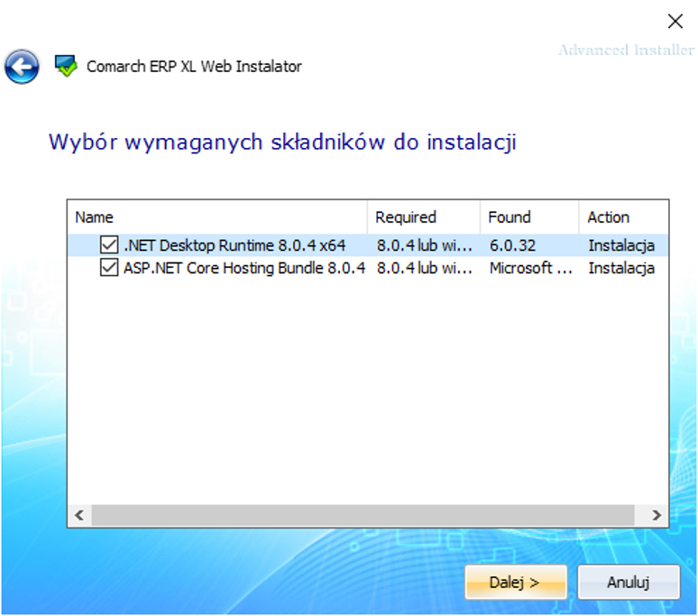Image resolution: width=698 pixels, height=616 pixels.
Task: Click required version in .NET Desktop Runtime row
Action: pyautogui.click(x=424, y=245)
